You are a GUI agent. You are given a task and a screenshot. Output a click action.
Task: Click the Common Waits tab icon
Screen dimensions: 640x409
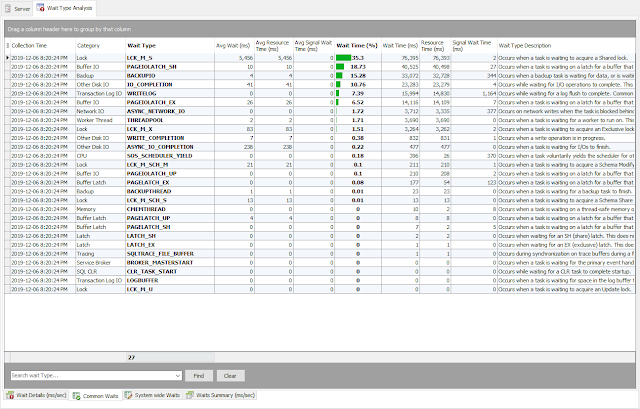click(76, 396)
